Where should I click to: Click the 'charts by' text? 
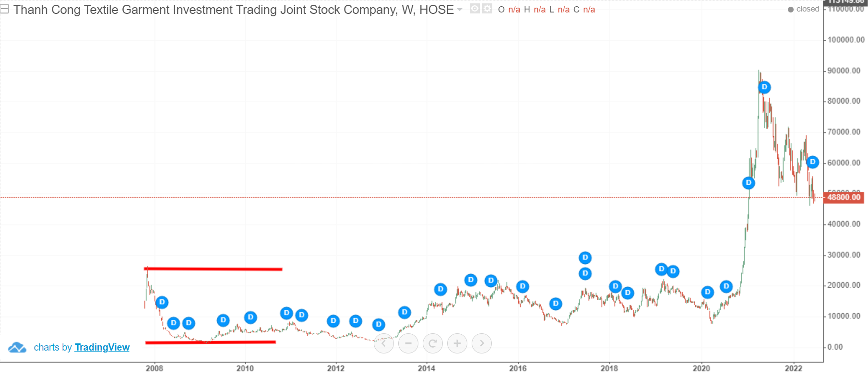53,347
